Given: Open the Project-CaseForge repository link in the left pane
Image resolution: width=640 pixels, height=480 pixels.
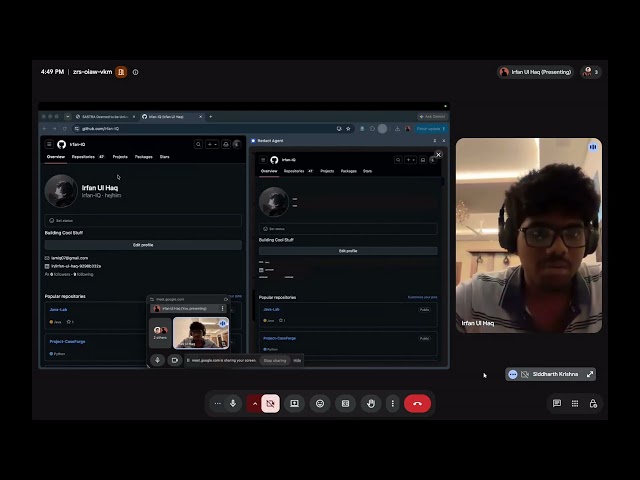Looking at the screenshot, I should pyautogui.click(x=67, y=341).
